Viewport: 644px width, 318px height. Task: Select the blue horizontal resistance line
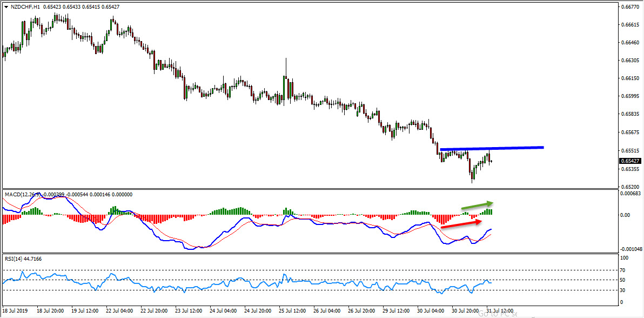tap(492, 148)
